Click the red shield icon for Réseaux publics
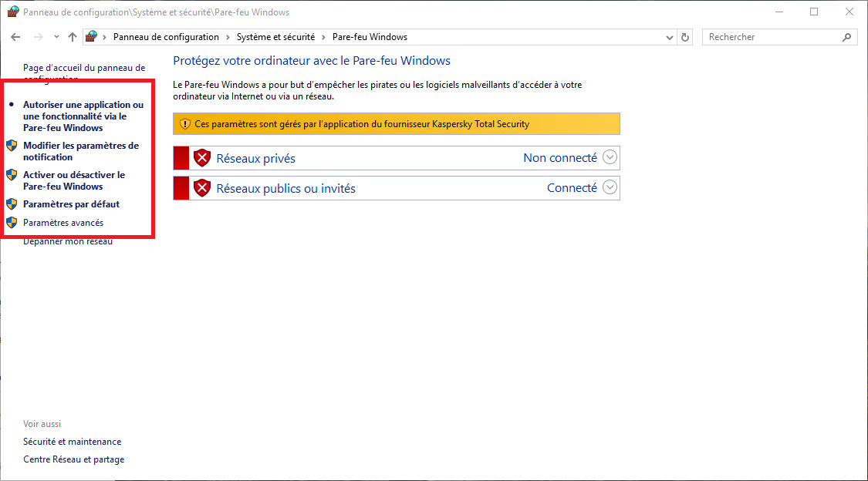 pyautogui.click(x=202, y=188)
